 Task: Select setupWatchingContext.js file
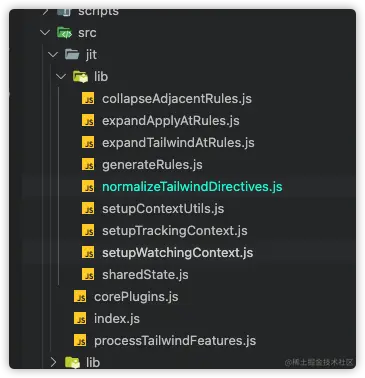click(177, 253)
